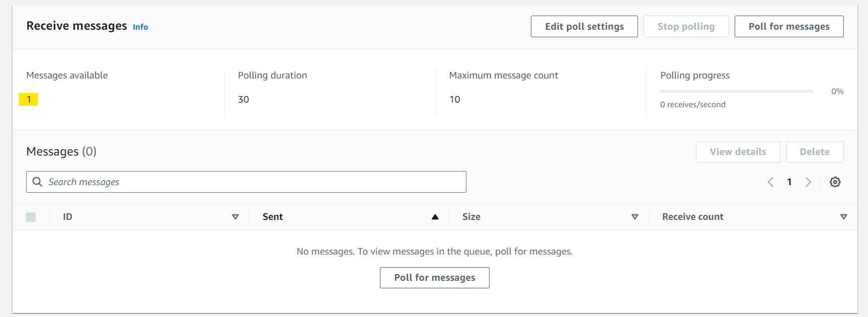Focus the Search messages field
Screen dimensions: 868x317
point(246,182)
